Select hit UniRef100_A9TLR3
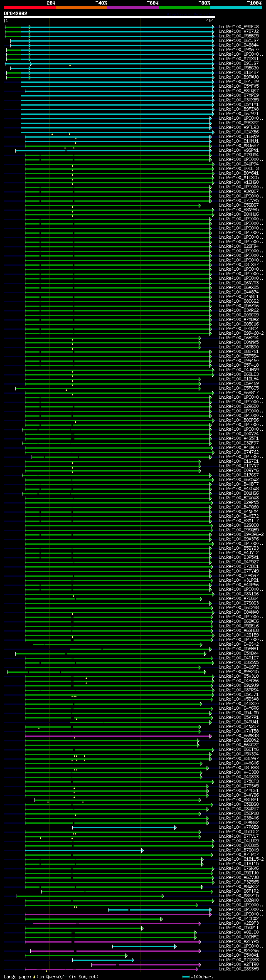The width and height of the screenshot is (266, 980). [x=239, y=127]
